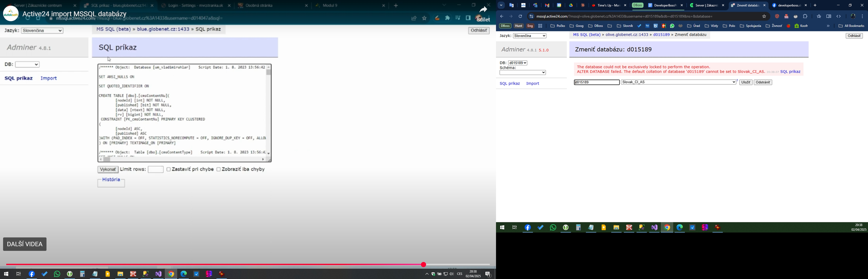Reload the Adminer page
This screenshot has width=868, height=279.
pos(520,16)
